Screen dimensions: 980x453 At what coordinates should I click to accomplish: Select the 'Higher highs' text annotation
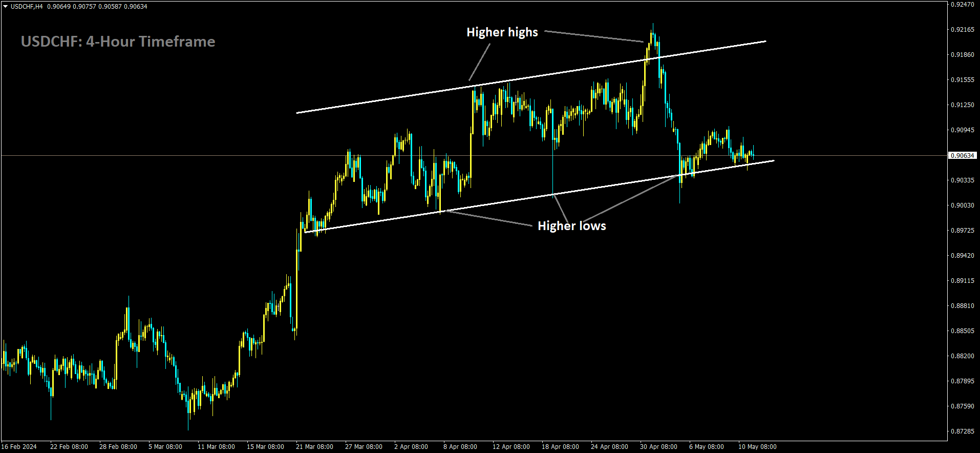pyautogui.click(x=502, y=32)
